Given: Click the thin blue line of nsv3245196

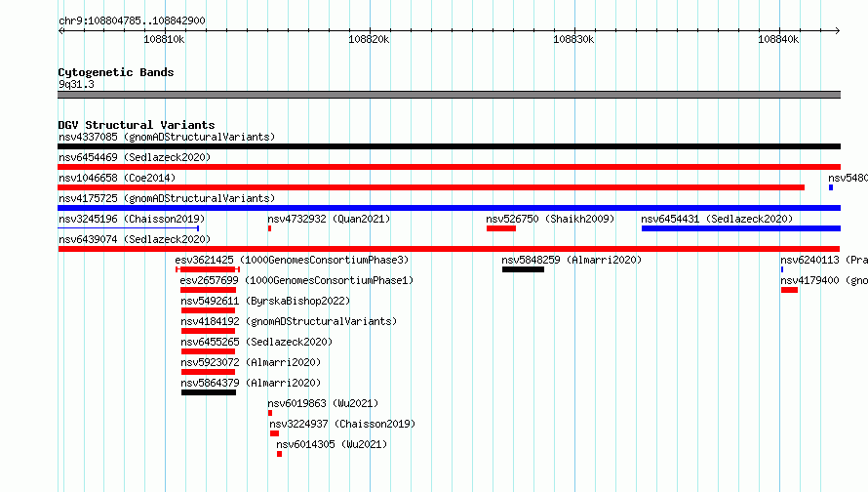Looking at the screenshot, I should point(128,228).
